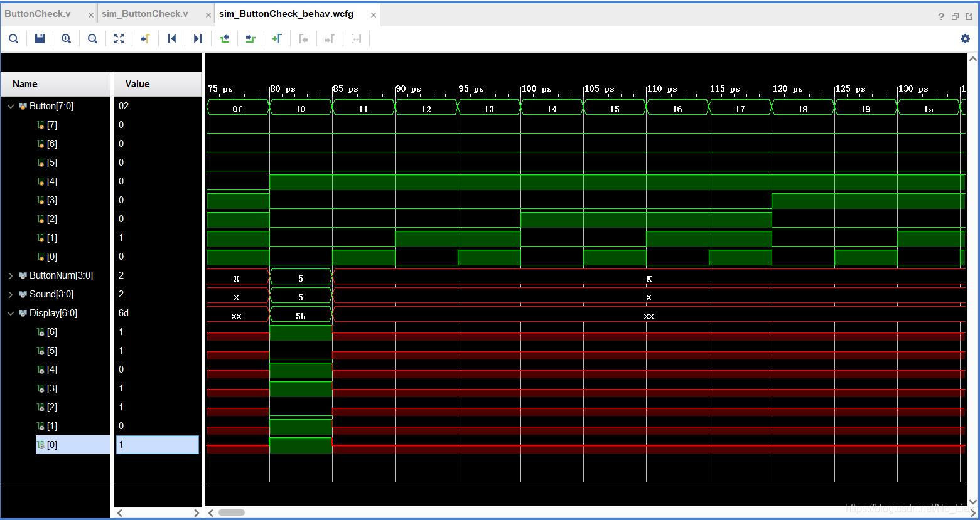This screenshot has height=520, width=980.
Task: Zoom in on the waveform
Action: (x=66, y=39)
